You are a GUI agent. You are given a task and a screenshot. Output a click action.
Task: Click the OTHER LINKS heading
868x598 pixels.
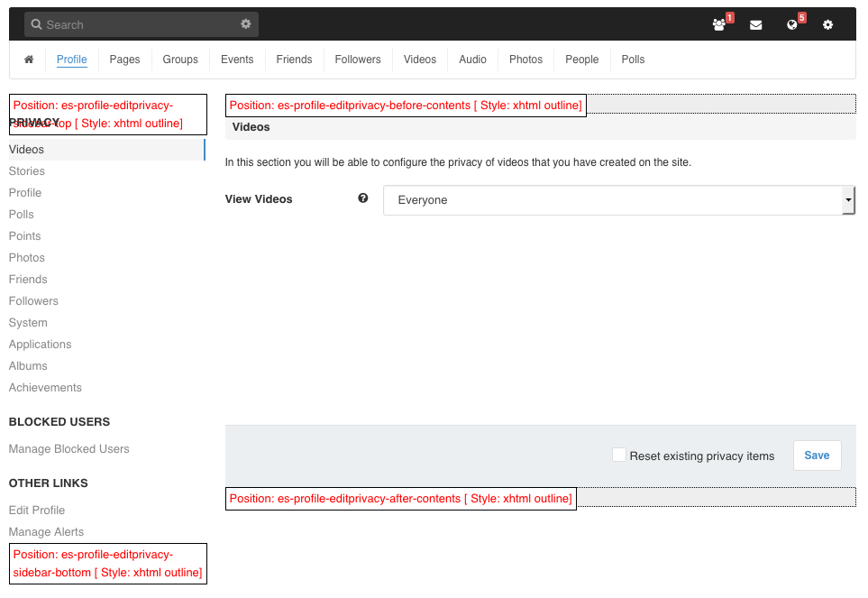click(48, 483)
